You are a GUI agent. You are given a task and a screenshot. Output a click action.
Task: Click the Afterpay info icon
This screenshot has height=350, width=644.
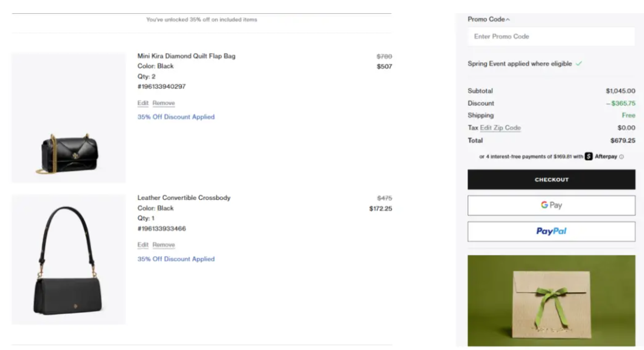pyautogui.click(x=621, y=157)
